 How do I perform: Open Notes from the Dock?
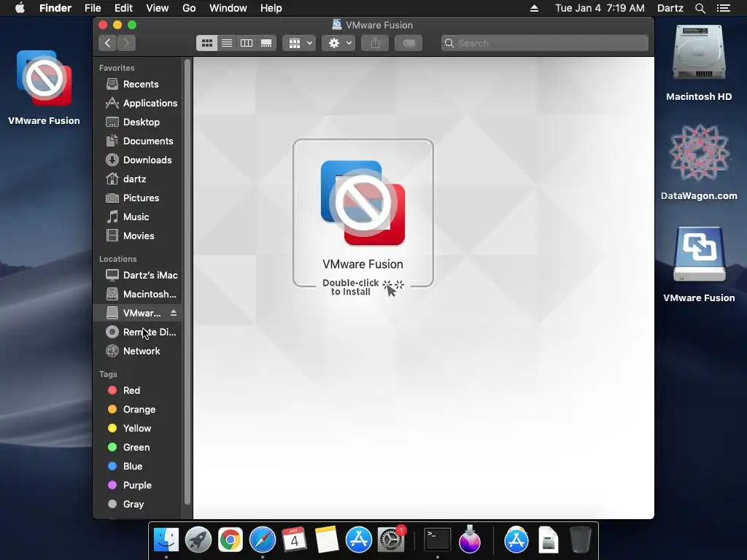(326, 540)
